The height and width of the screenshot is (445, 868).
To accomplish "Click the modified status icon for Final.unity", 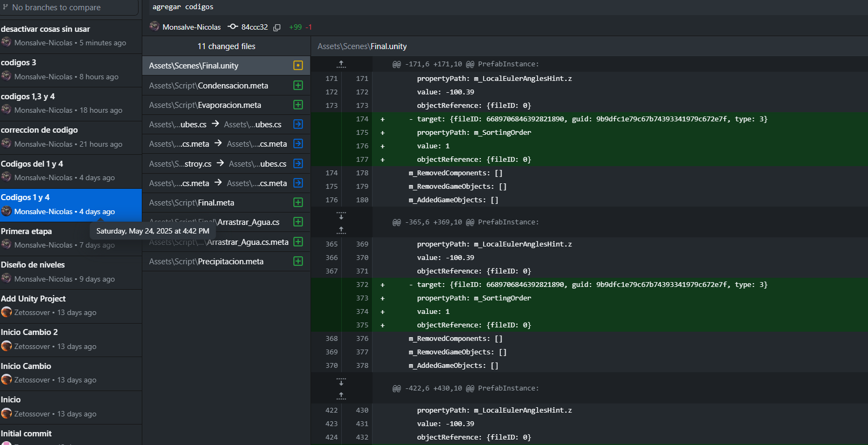I will pyautogui.click(x=298, y=65).
